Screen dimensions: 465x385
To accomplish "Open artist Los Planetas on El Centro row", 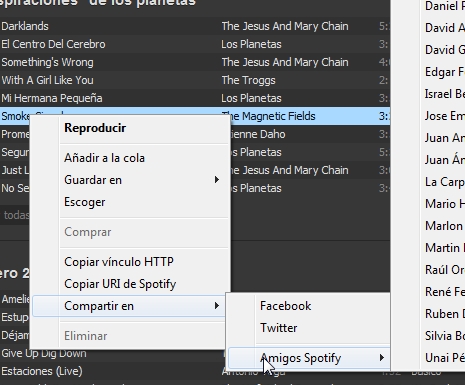I will tap(251, 44).
